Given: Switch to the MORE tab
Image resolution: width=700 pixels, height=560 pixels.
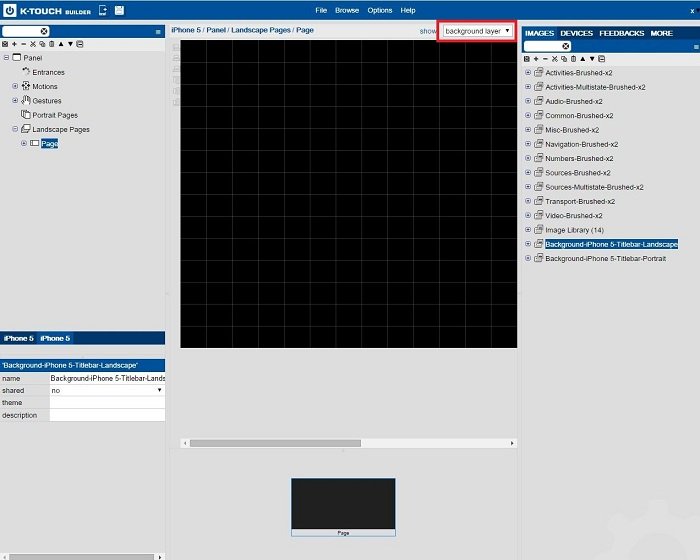Looking at the screenshot, I should (x=661, y=33).
